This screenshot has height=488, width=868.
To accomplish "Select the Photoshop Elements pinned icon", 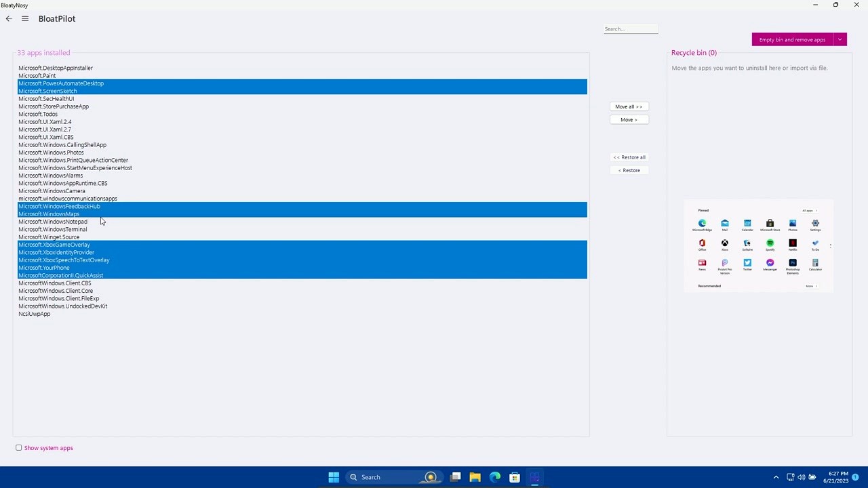I will pos(793,263).
